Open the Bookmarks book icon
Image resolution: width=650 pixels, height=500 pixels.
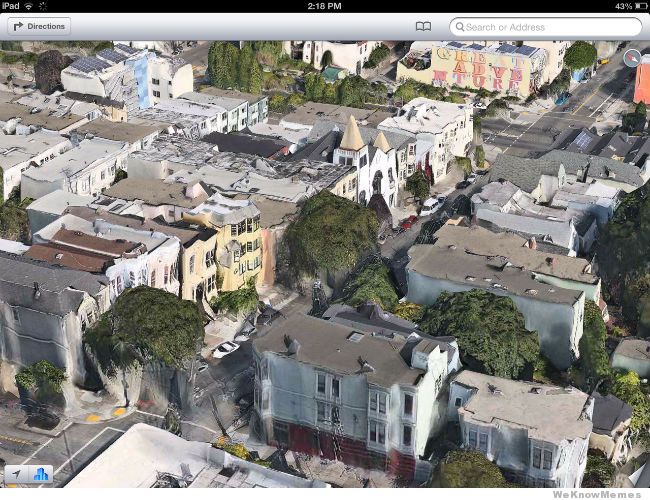tap(423, 27)
